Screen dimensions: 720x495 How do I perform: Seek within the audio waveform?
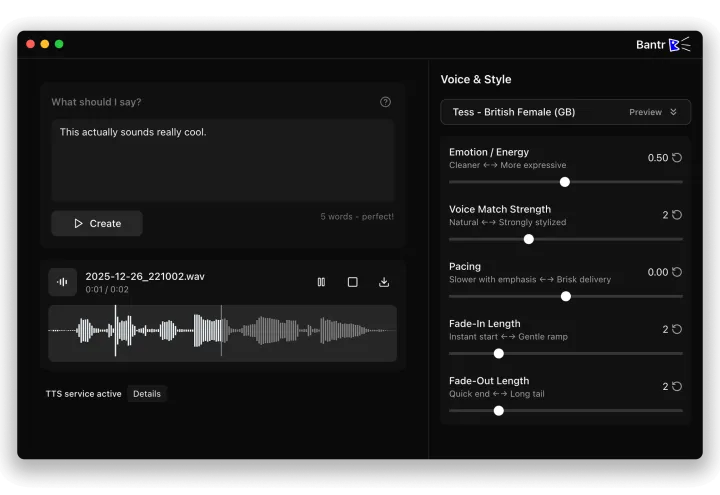pyautogui.click(x=223, y=333)
